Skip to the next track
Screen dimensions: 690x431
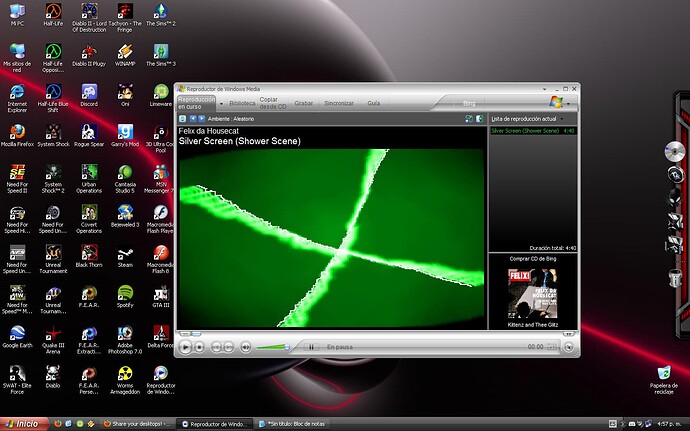point(230,346)
